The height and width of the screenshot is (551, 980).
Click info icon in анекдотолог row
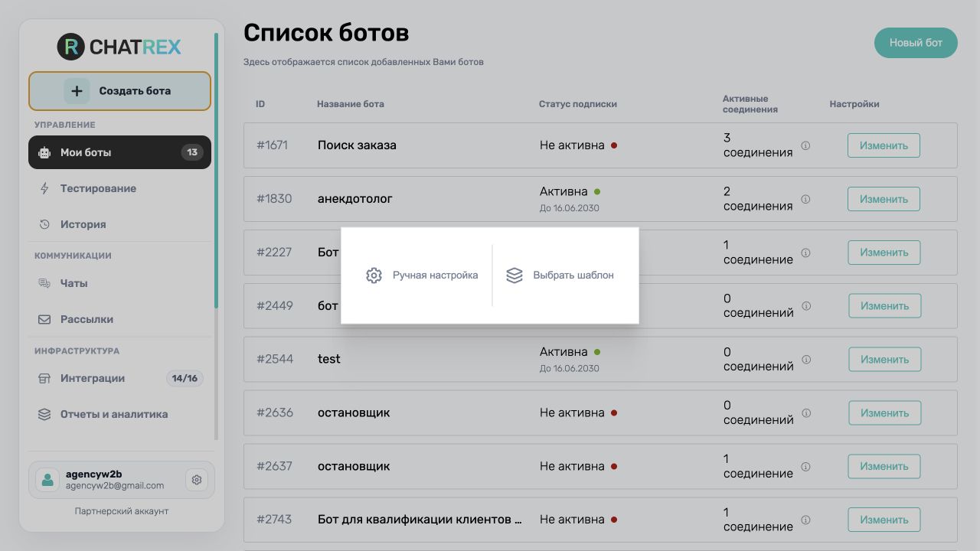pos(805,199)
